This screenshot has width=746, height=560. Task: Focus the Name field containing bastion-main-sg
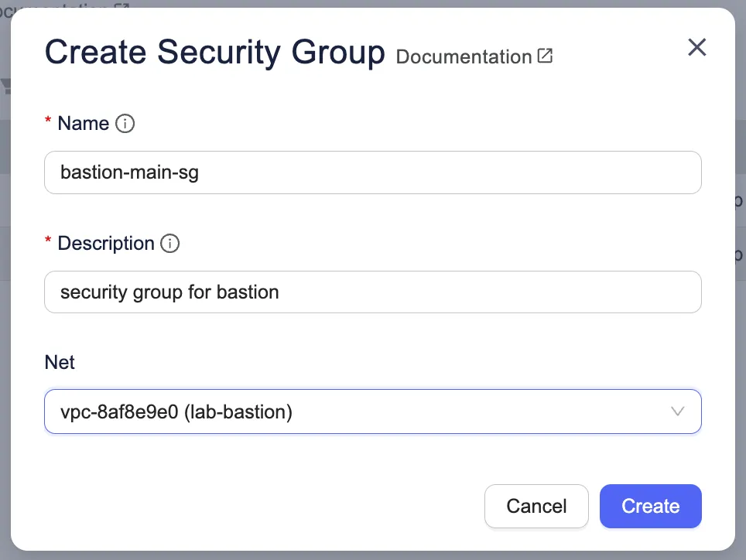372,172
